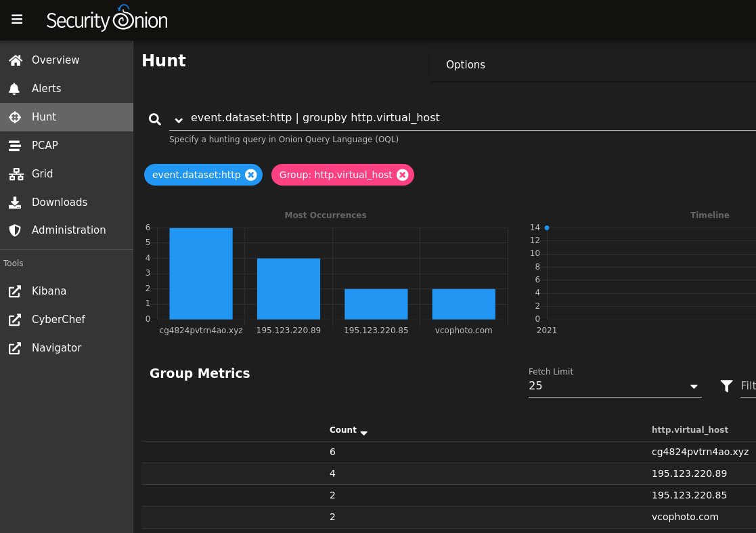Open the Alerts page
The width and height of the screenshot is (756, 533).
pyautogui.click(x=66, y=88)
